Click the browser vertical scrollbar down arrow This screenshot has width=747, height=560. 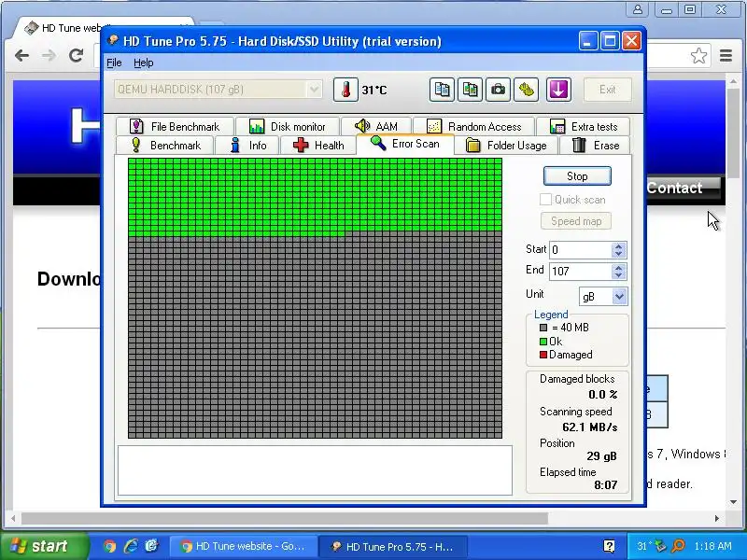point(734,502)
